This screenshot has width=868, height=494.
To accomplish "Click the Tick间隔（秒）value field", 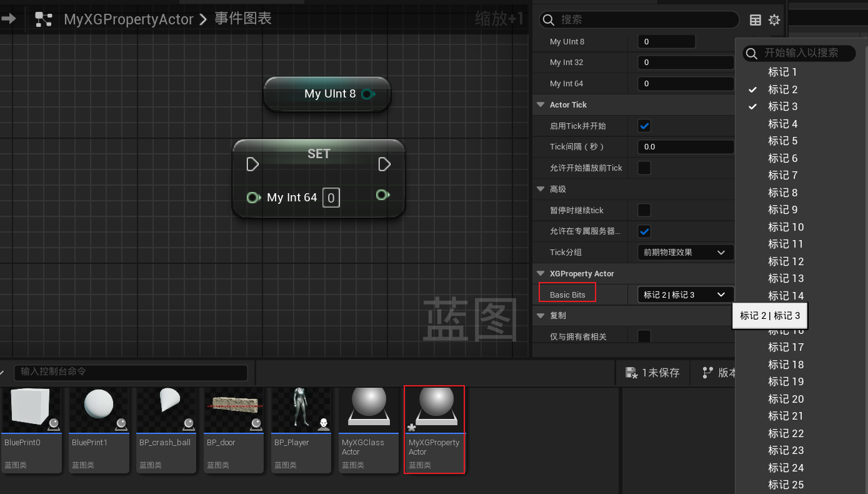I will point(686,147).
